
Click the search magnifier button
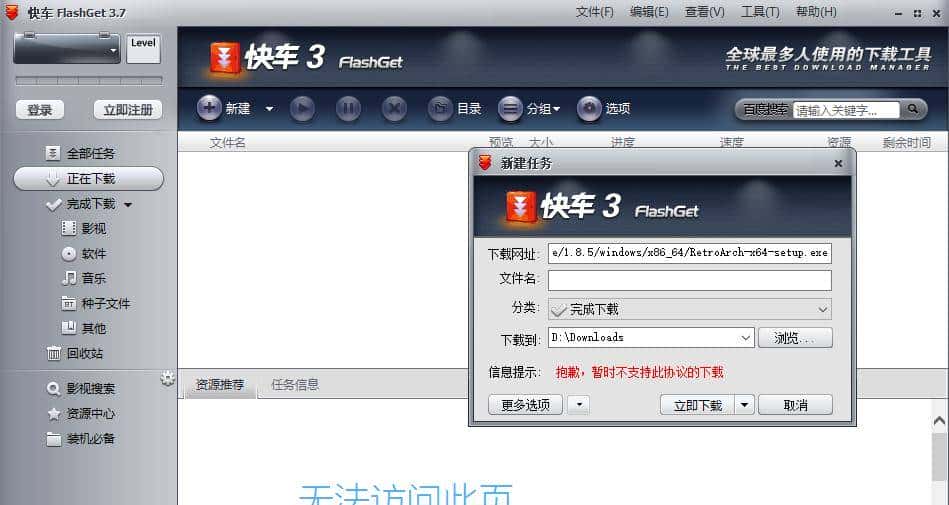[x=912, y=110]
